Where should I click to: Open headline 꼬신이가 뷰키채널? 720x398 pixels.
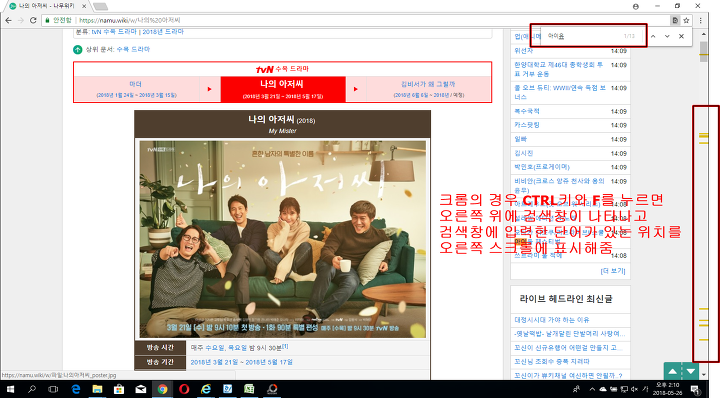tap(568, 376)
